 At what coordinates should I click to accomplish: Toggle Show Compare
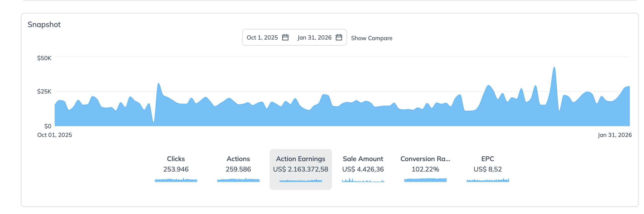[x=371, y=38]
